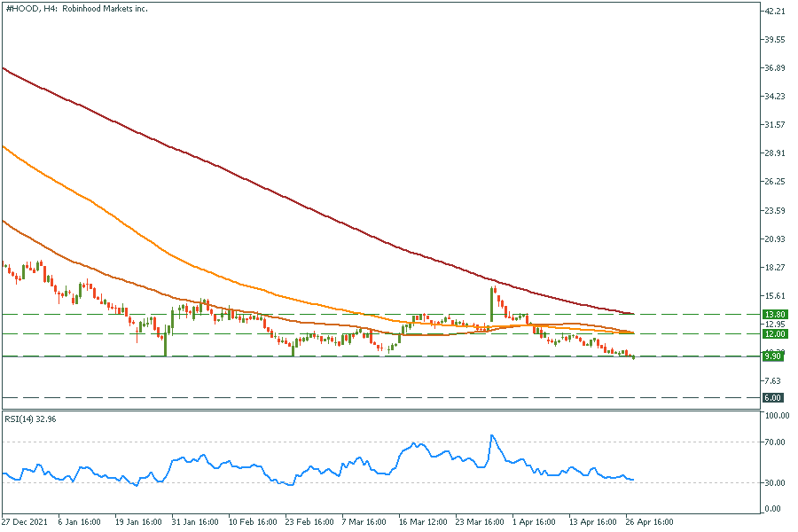
Task: Click the 42.21 price axis label
Action: tap(777, 12)
